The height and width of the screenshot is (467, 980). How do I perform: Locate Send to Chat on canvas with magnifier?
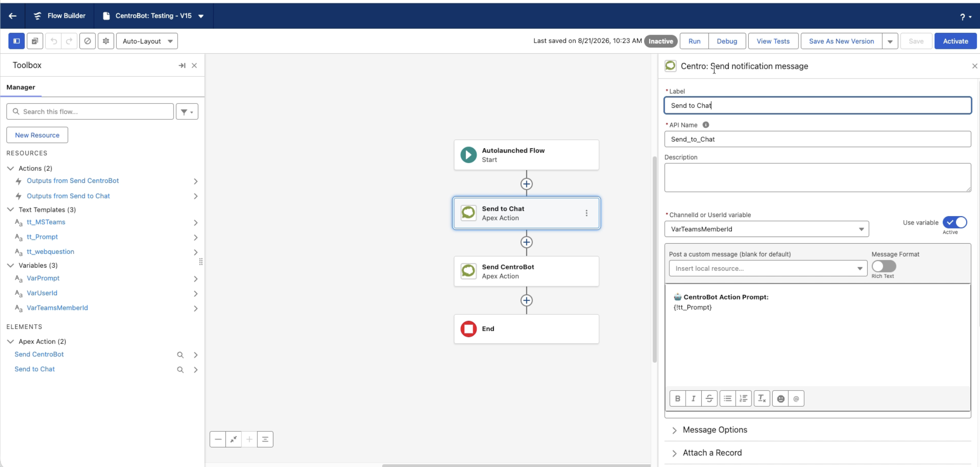[x=180, y=370]
